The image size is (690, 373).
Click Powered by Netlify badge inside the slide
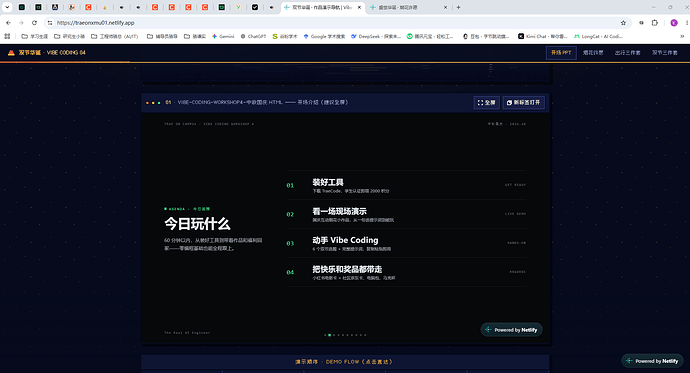pos(511,330)
